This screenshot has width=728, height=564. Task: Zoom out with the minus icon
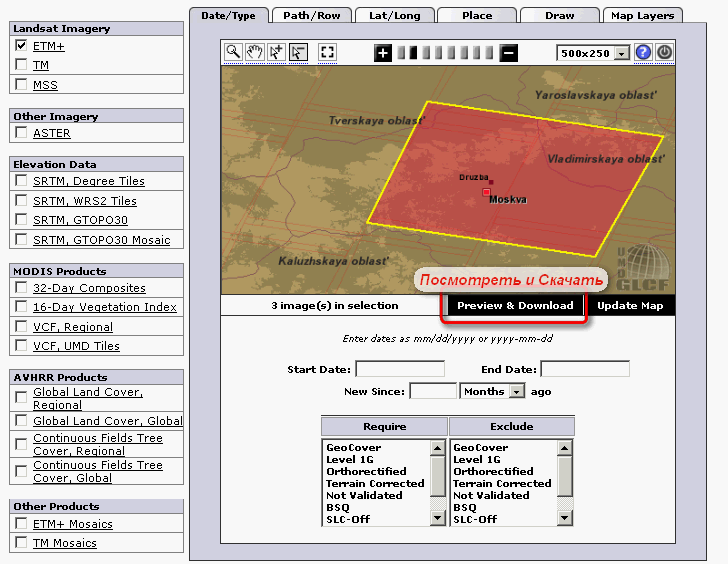tap(508, 53)
